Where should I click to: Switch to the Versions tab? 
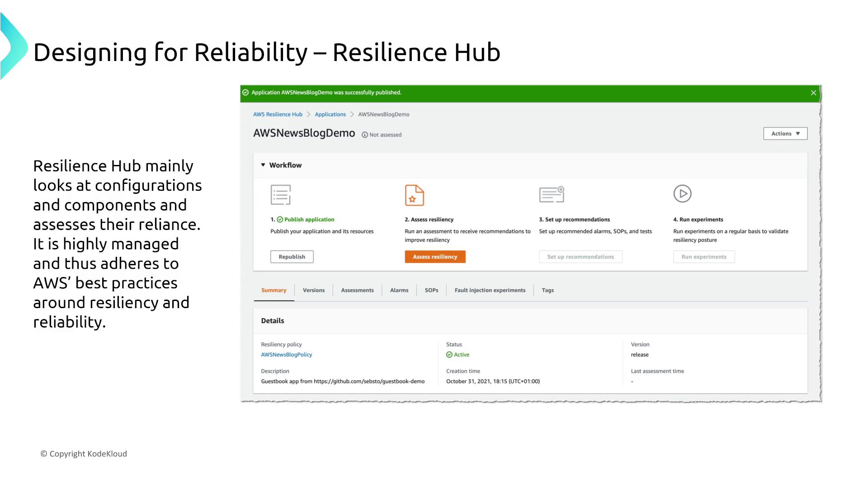tap(313, 290)
